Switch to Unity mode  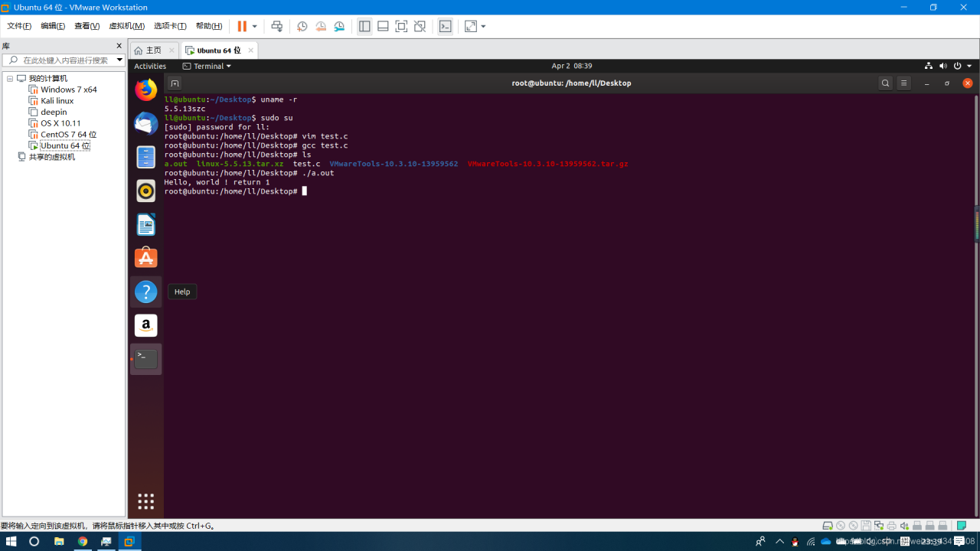click(420, 26)
